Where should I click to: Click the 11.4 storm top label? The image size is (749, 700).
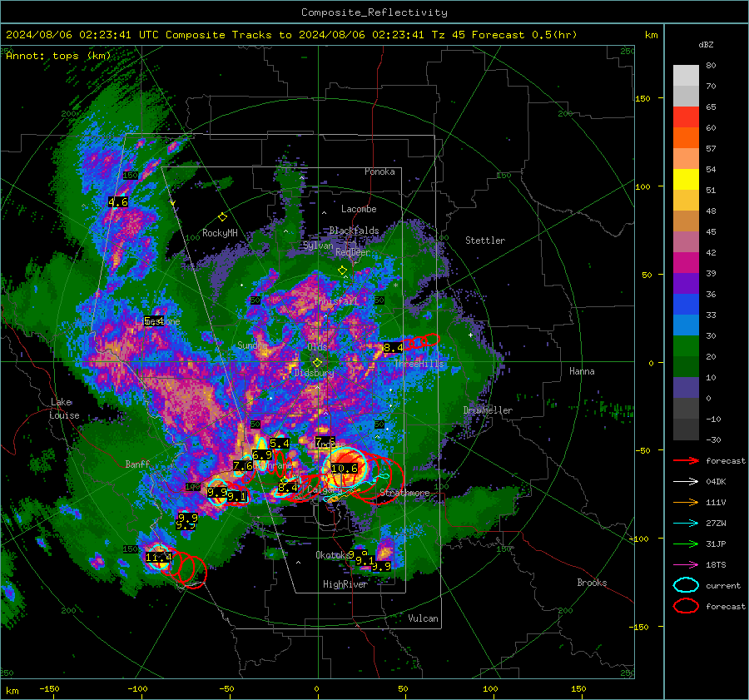coord(158,557)
